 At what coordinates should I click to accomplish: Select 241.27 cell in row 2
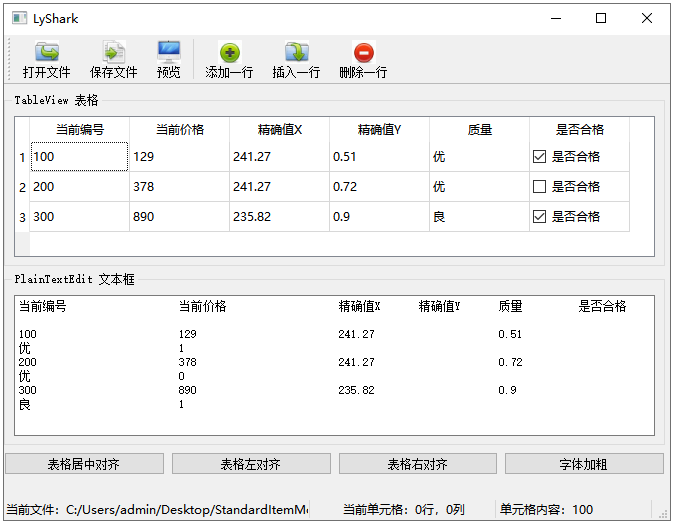279,187
